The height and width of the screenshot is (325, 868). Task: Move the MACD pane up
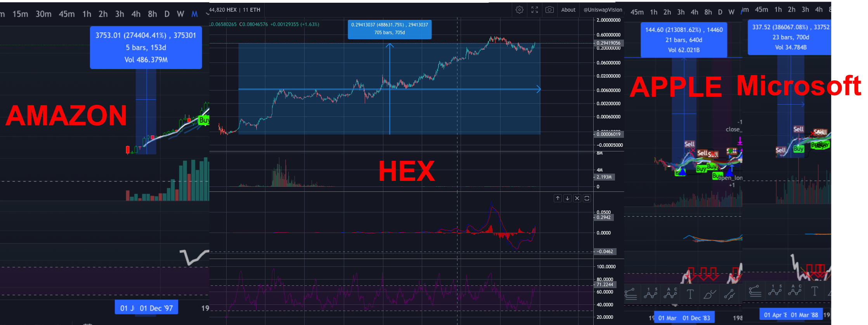558,198
